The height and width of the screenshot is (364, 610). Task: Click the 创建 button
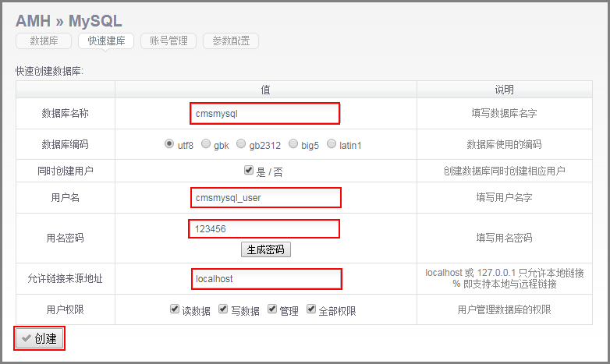tap(39, 338)
